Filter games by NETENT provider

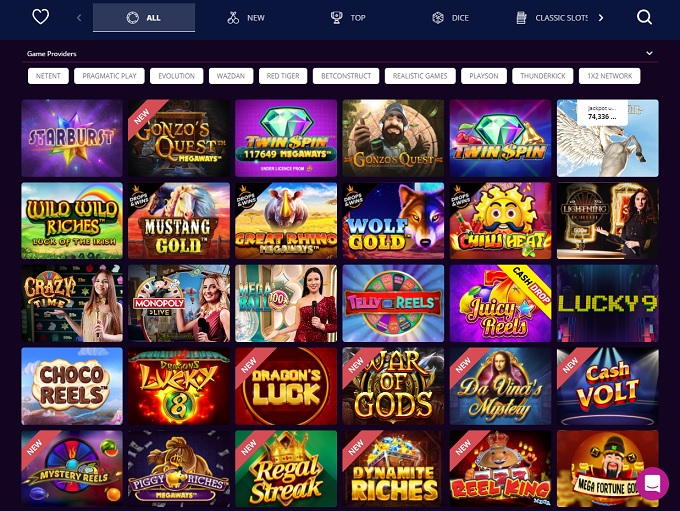tap(48, 76)
